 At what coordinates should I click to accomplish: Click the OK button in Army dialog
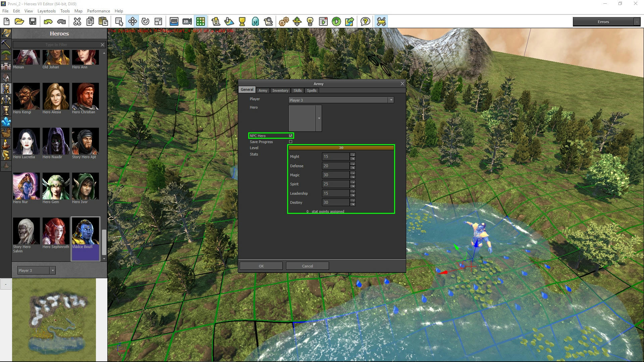(x=261, y=266)
